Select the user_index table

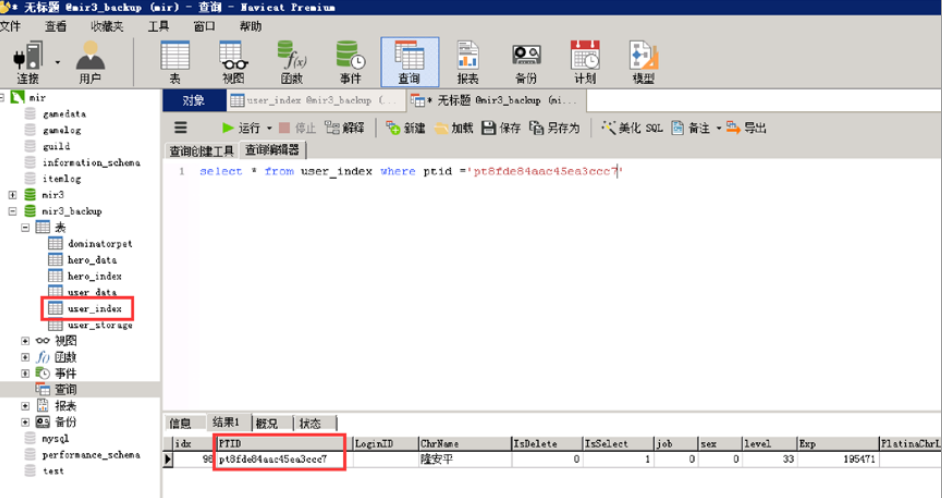pos(94,308)
